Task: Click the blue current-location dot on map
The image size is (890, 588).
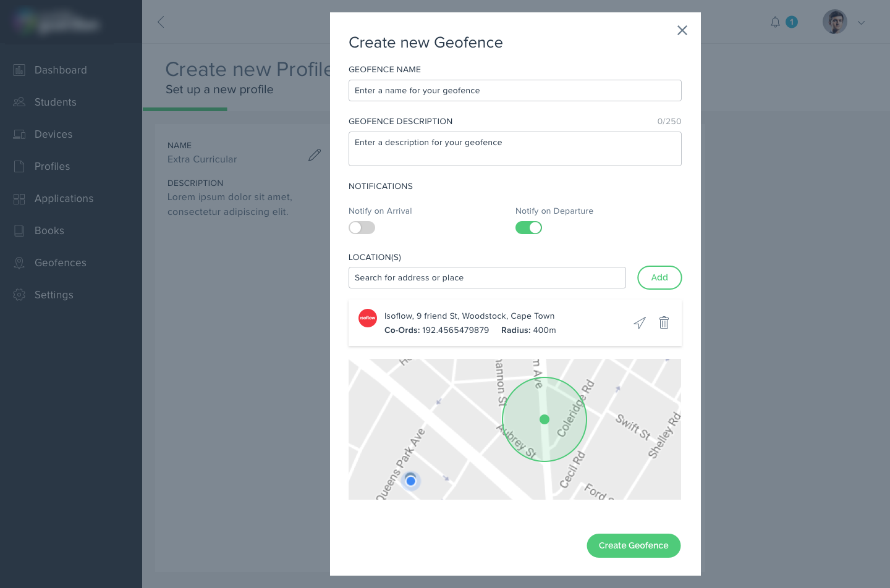Action: (411, 481)
